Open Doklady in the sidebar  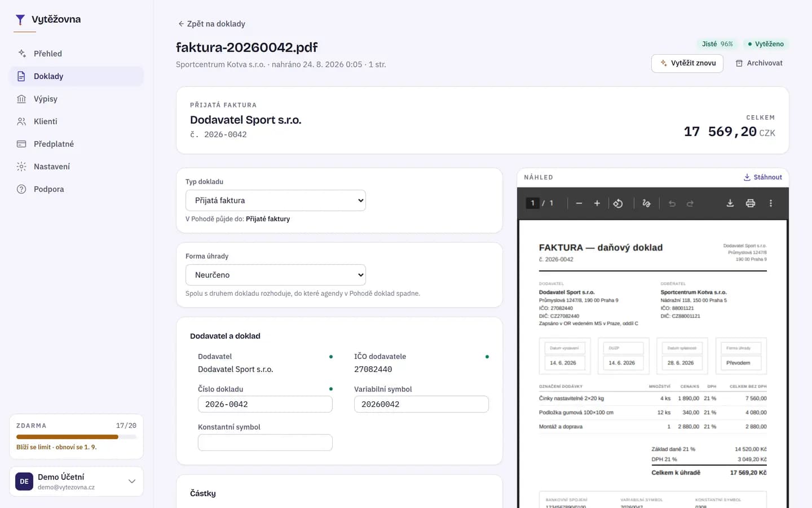[77, 76]
